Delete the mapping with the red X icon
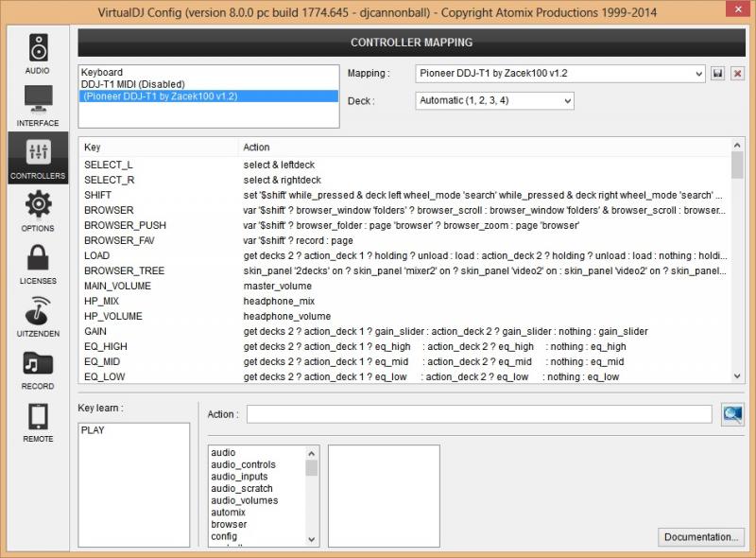This screenshot has width=756, height=558. click(x=737, y=74)
